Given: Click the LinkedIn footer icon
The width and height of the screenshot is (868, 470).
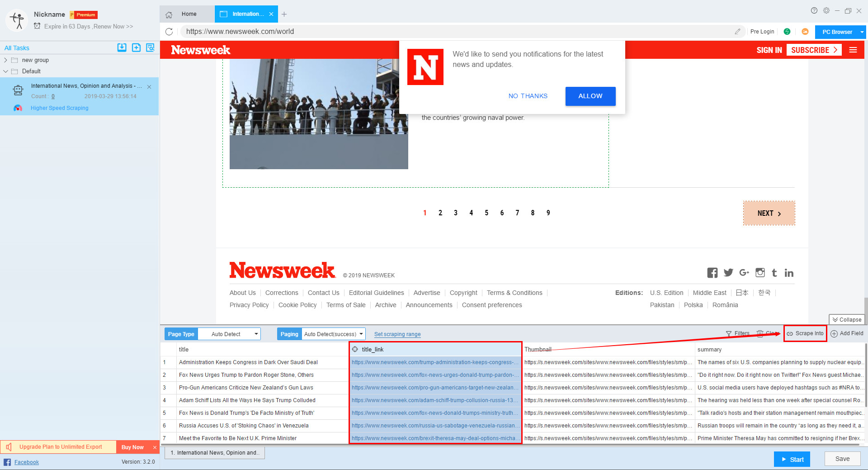Looking at the screenshot, I should click(789, 273).
